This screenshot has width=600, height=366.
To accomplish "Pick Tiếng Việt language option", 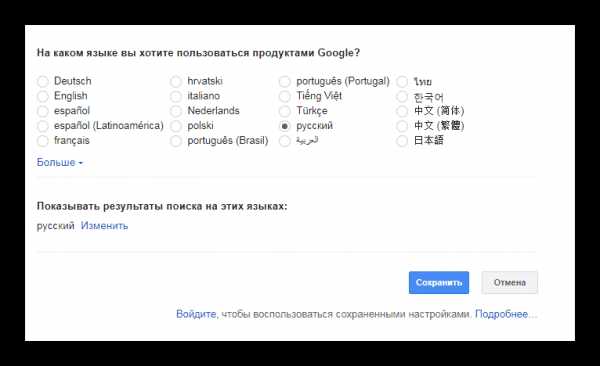I will [284, 96].
